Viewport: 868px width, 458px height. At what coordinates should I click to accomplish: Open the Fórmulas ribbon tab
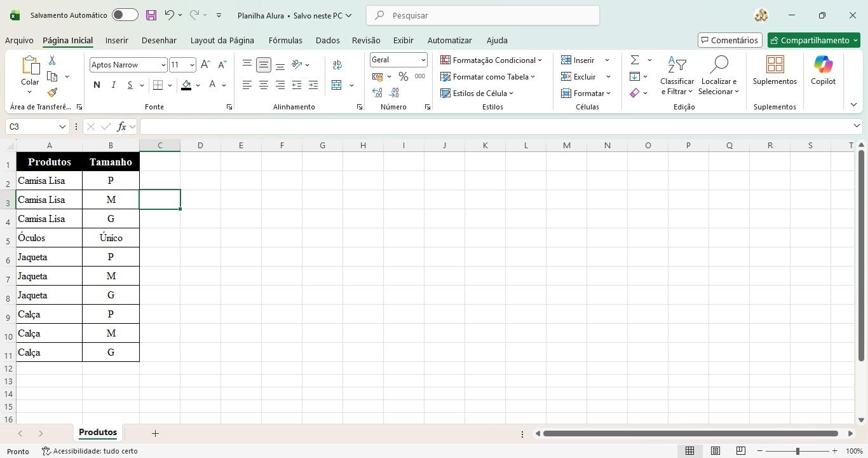click(x=285, y=40)
